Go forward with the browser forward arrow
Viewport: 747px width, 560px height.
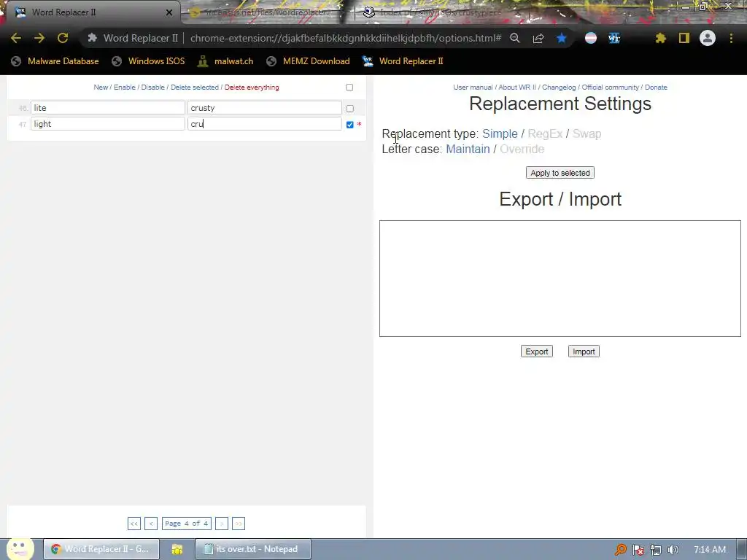39,38
